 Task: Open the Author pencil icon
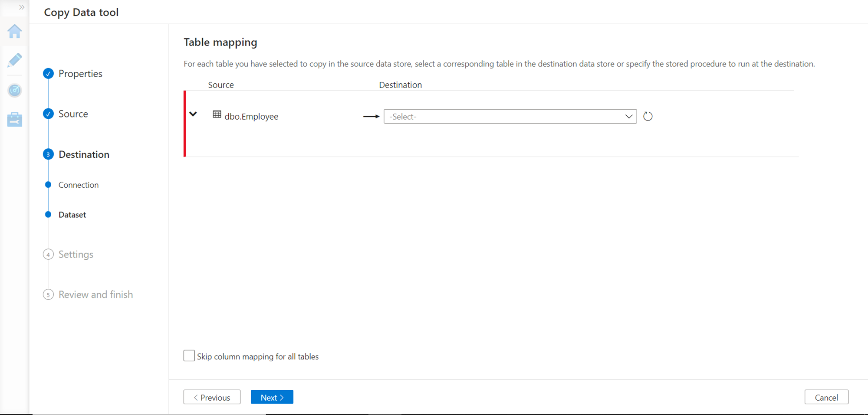[14, 60]
